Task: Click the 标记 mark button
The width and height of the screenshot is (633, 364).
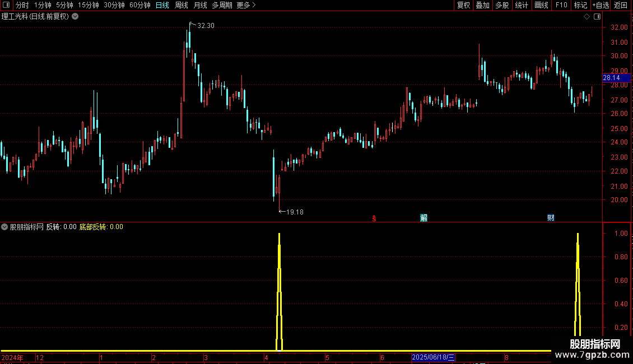Action: [x=580, y=5]
